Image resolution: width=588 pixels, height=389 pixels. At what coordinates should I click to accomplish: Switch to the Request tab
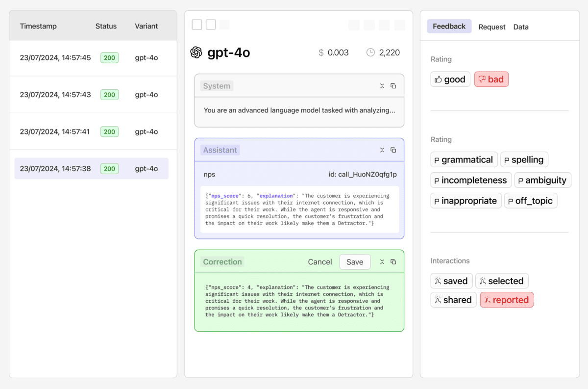491,27
